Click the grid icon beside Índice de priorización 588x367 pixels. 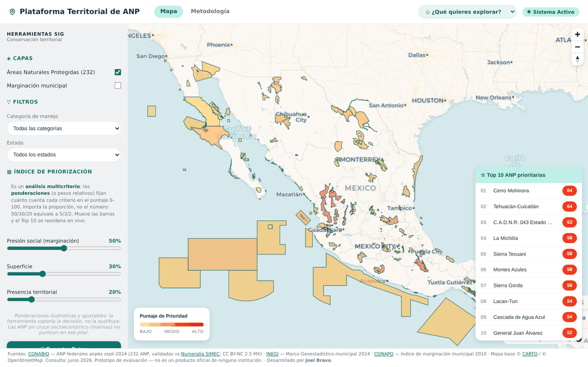(9, 172)
